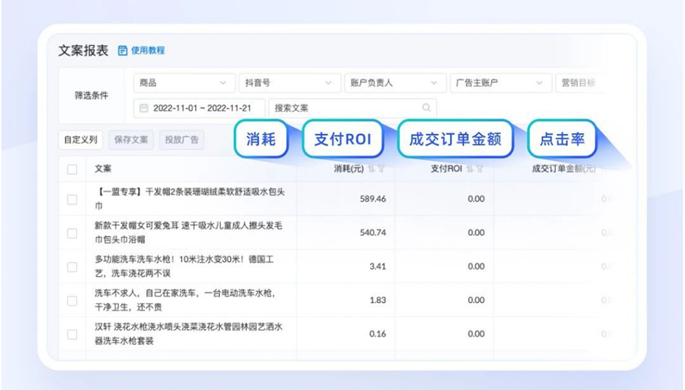Click the filter icon in 支付ROI column
This screenshot has width=685, height=390.
[x=480, y=169]
